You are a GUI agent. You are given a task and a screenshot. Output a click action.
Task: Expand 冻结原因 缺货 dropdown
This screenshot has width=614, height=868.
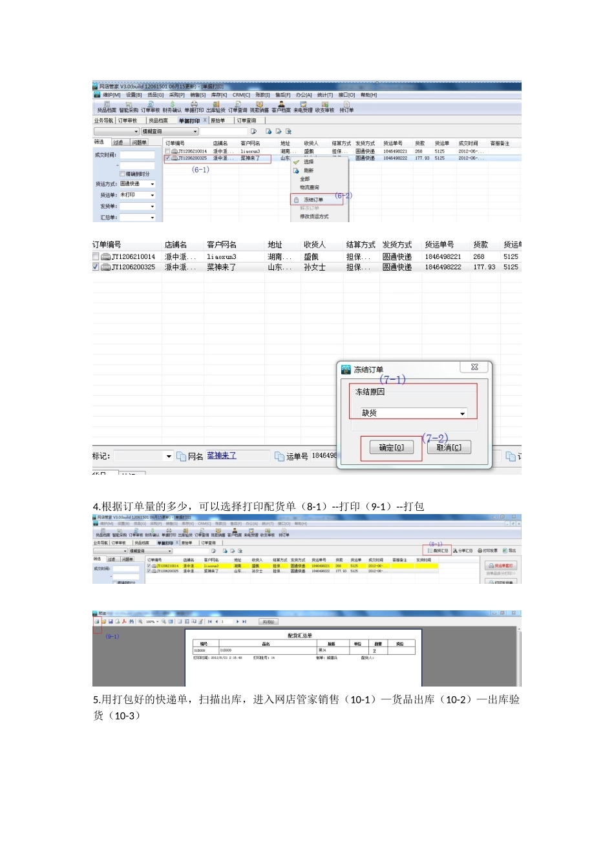pos(414,413)
